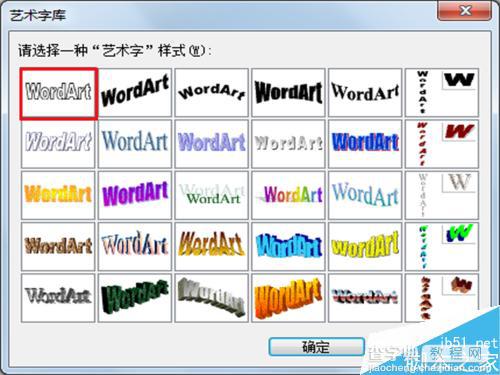Select the vertical green-blue WordArt style
The height and width of the screenshot is (375, 500).
point(442,247)
